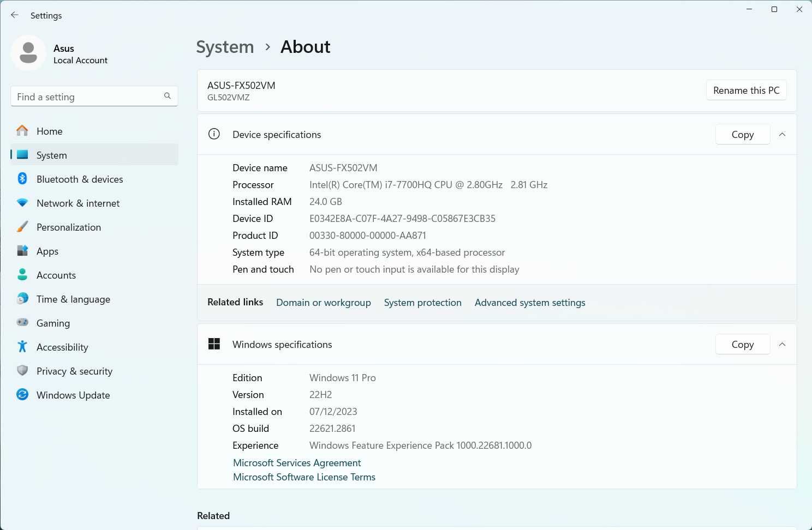This screenshot has width=812, height=530.
Task: Click the Product ID value 00330-80000-00000-AA871
Action: click(367, 235)
